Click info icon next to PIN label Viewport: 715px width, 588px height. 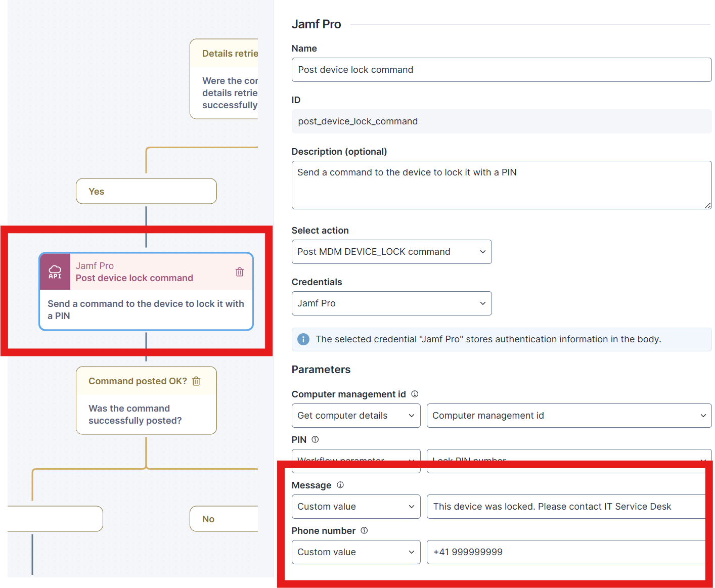coord(315,439)
